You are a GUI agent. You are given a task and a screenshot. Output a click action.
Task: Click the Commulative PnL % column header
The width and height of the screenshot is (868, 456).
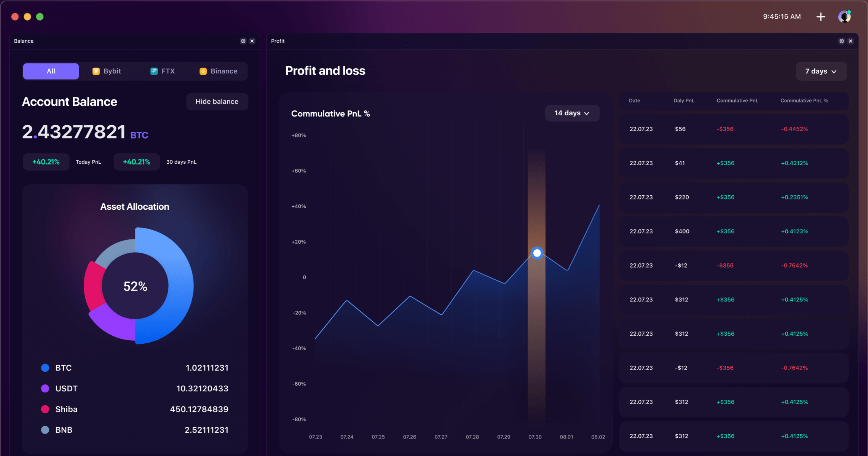804,100
